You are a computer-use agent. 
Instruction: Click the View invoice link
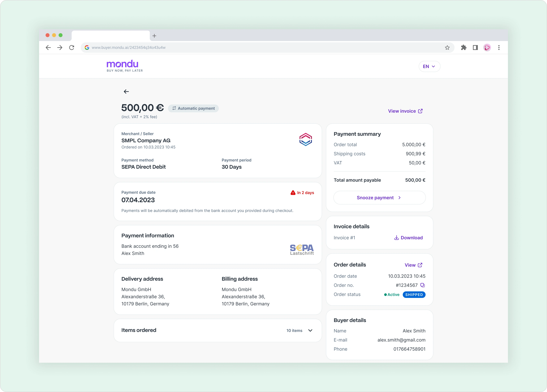pyautogui.click(x=405, y=111)
